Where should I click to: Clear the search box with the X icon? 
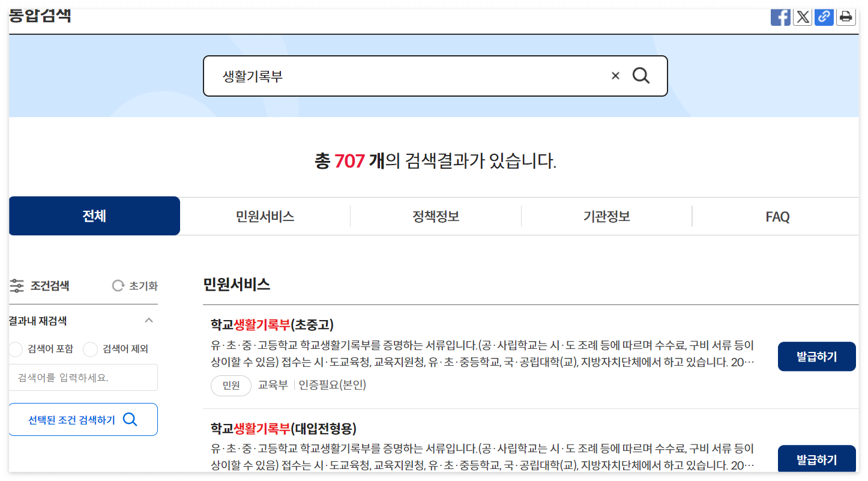point(615,76)
